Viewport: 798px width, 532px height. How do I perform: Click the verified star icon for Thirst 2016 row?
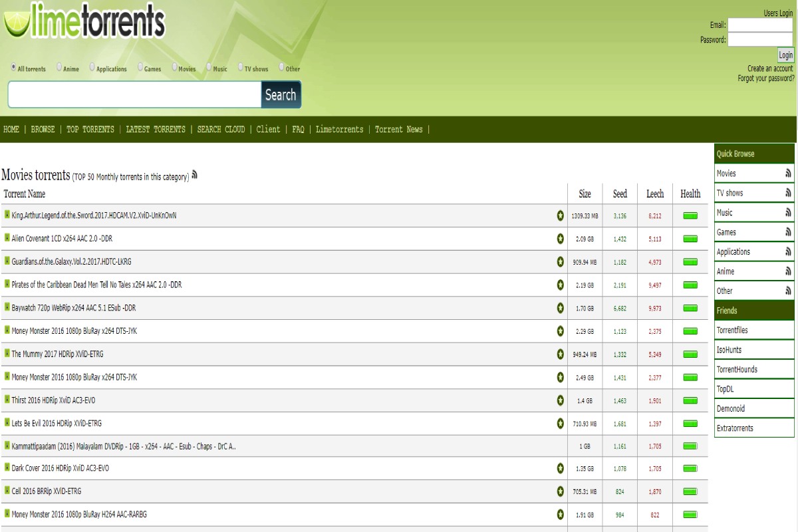click(x=561, y=400)
